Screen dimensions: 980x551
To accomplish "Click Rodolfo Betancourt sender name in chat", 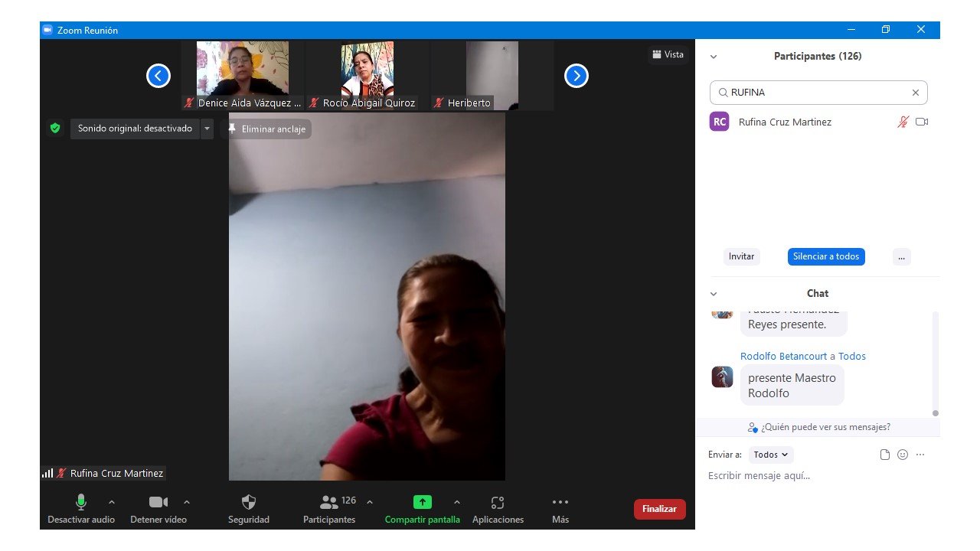I will coord(783,356).
